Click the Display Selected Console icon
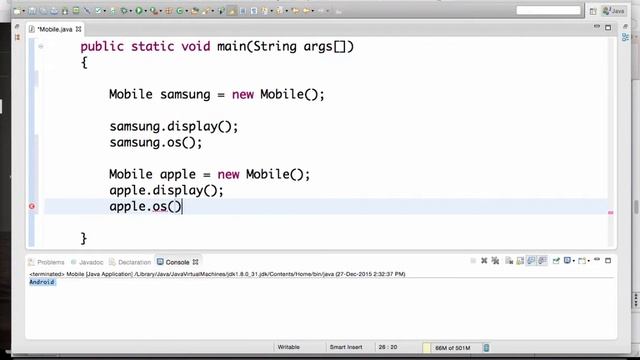The height and width of the screenshot is (360, 640). pos(567,260)
